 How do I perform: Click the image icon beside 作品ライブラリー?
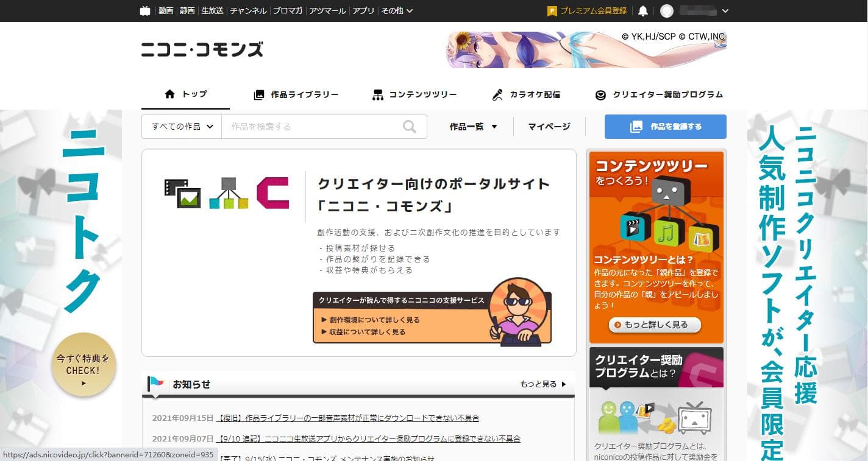(259, 94)
